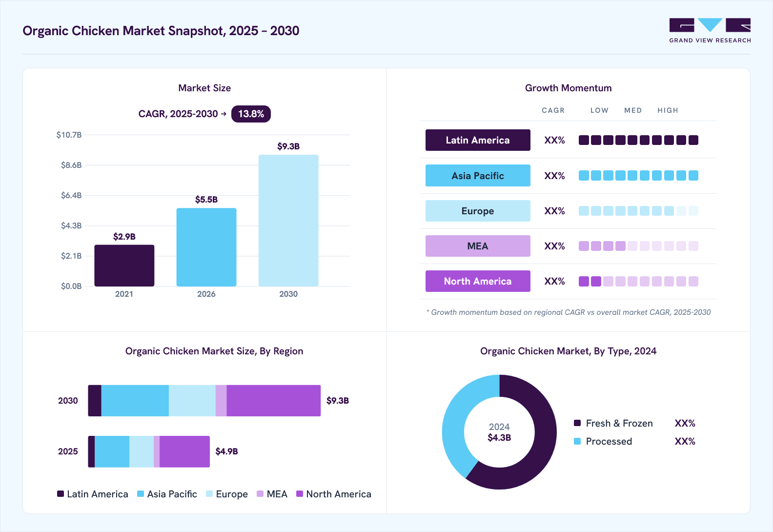Click the $4.3B donut center value

(499, 438)
